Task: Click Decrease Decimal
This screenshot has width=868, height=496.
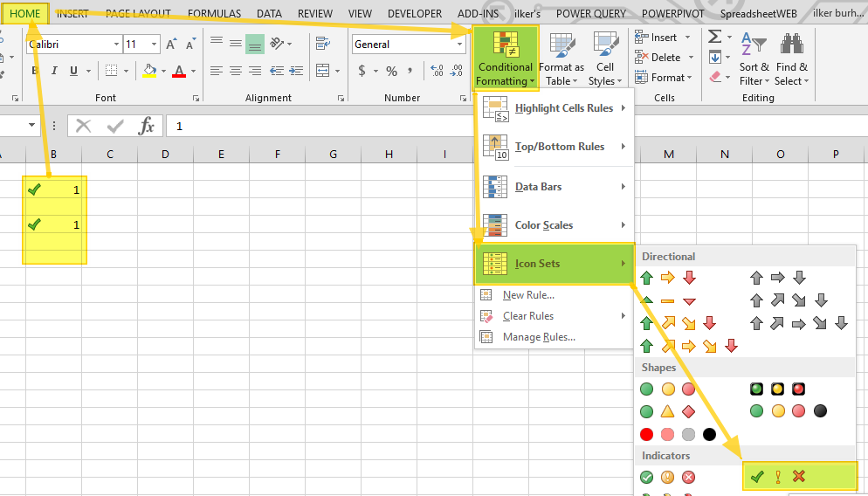Action: coord(457,71)
